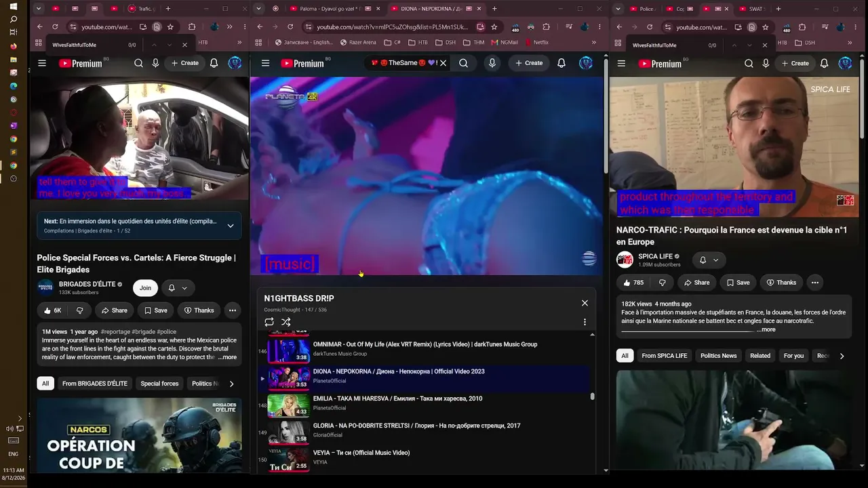Open more actions for the NARCO-TRAFIC video
The height and width of the screenshot is (488, 868).
[x=814, y=283]
